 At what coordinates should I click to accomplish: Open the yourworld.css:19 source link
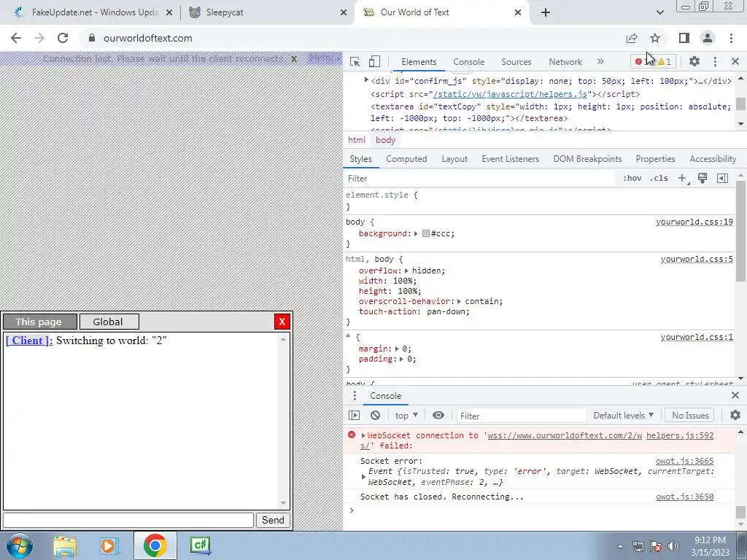click(694, 222)
